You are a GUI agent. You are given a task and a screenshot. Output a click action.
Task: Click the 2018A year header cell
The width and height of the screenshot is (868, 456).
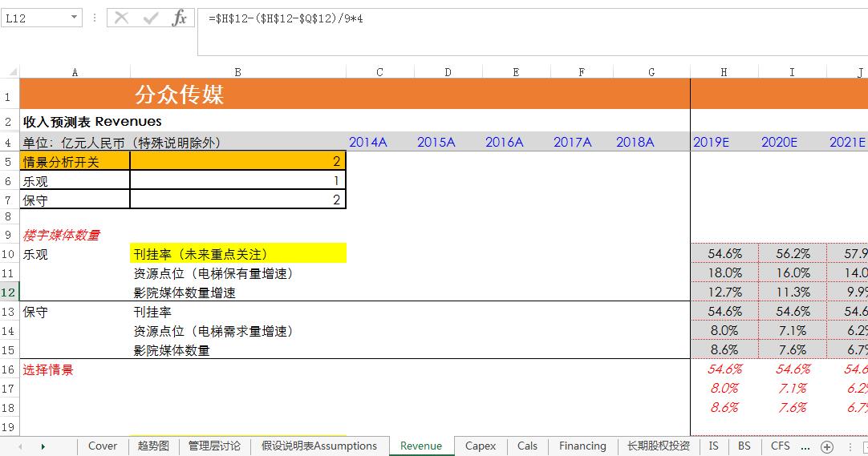coord(651,142)
